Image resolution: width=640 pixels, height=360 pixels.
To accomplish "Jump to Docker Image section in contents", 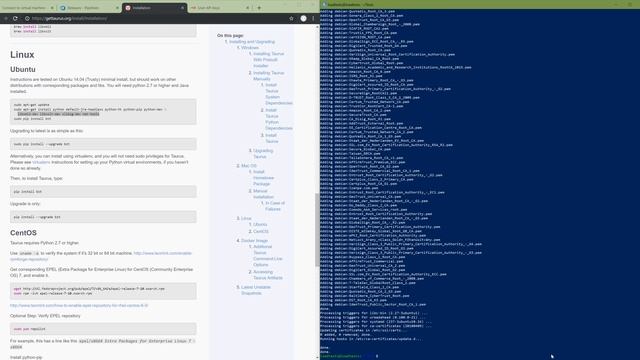I will click(x=254, y=240).
